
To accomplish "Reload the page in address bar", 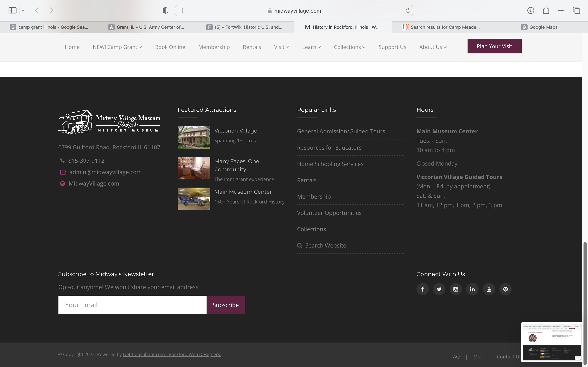I will tap(408, 10).
